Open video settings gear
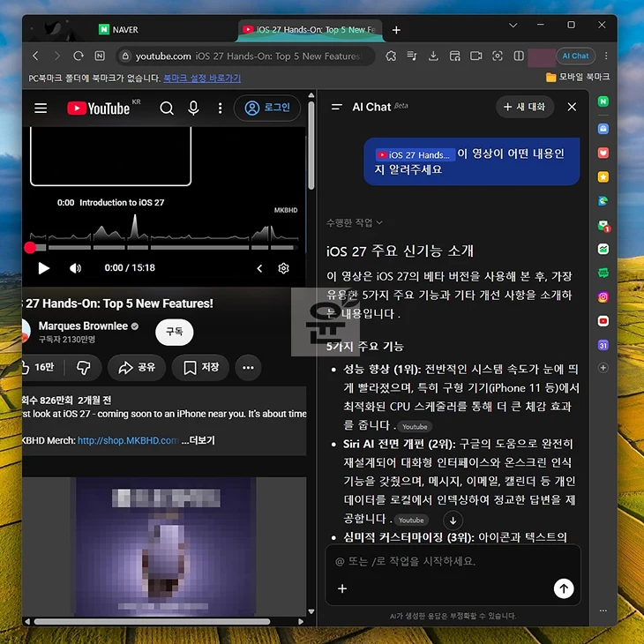 (283, 268)
